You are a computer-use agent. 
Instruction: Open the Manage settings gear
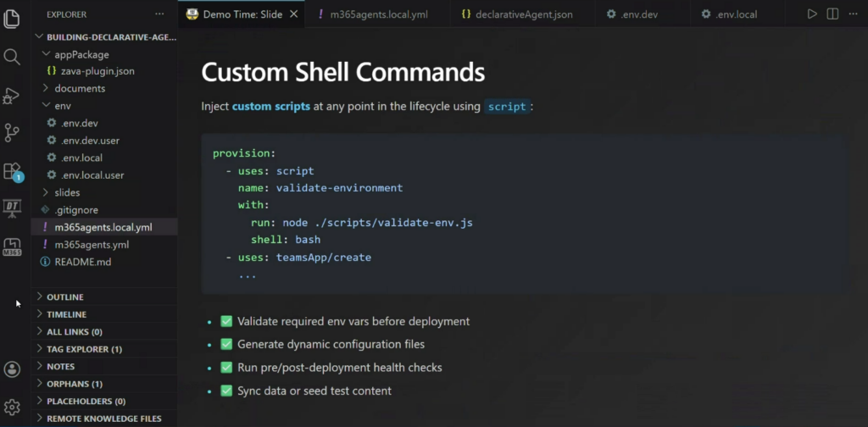coord(12,408)
